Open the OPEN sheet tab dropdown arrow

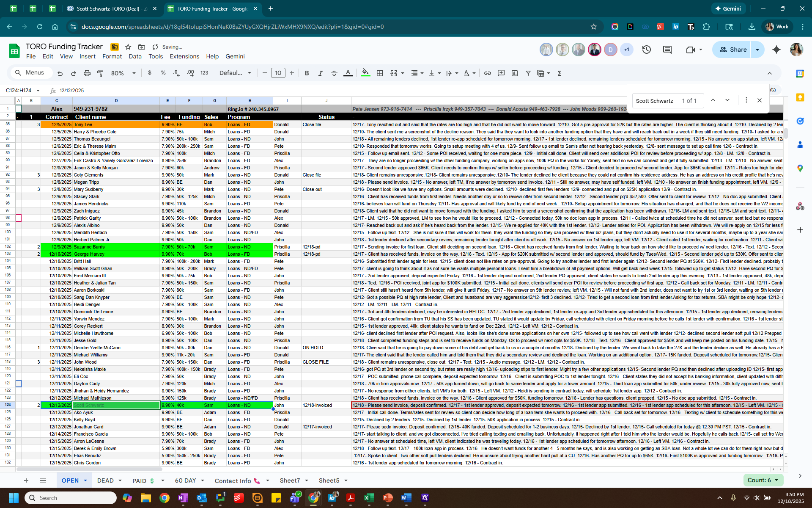tap(85, 480)
